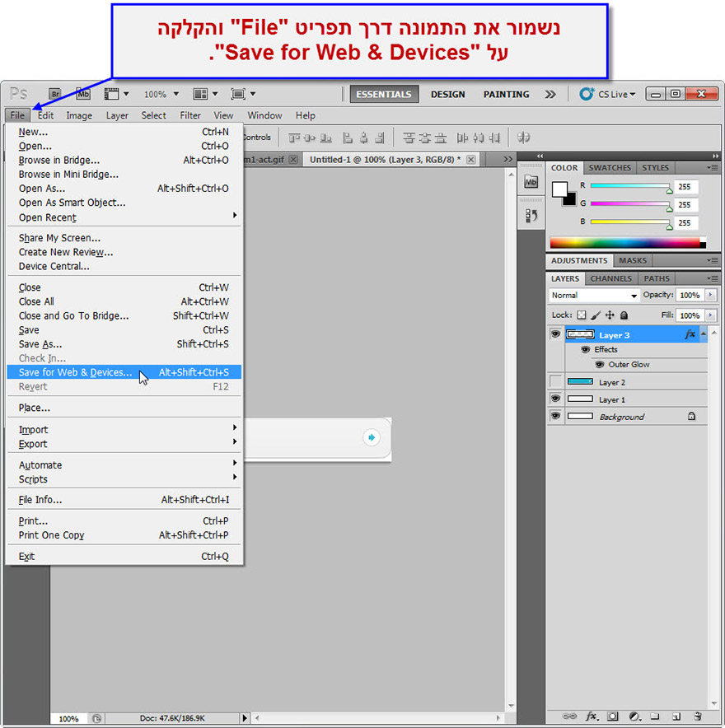Click Link layers icon at Layers panel bottom

tap(569, 716)
